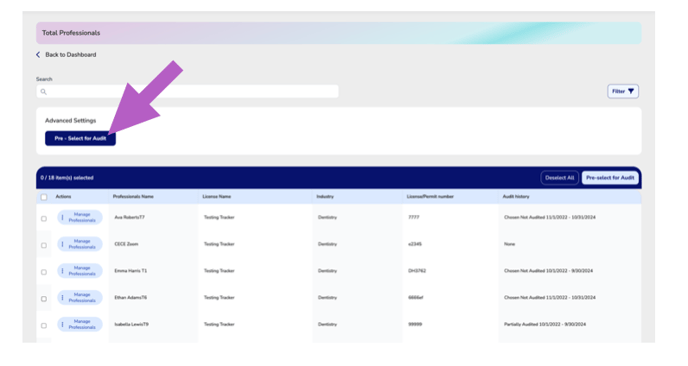Sort by Audit history column header

pos(516,197)
